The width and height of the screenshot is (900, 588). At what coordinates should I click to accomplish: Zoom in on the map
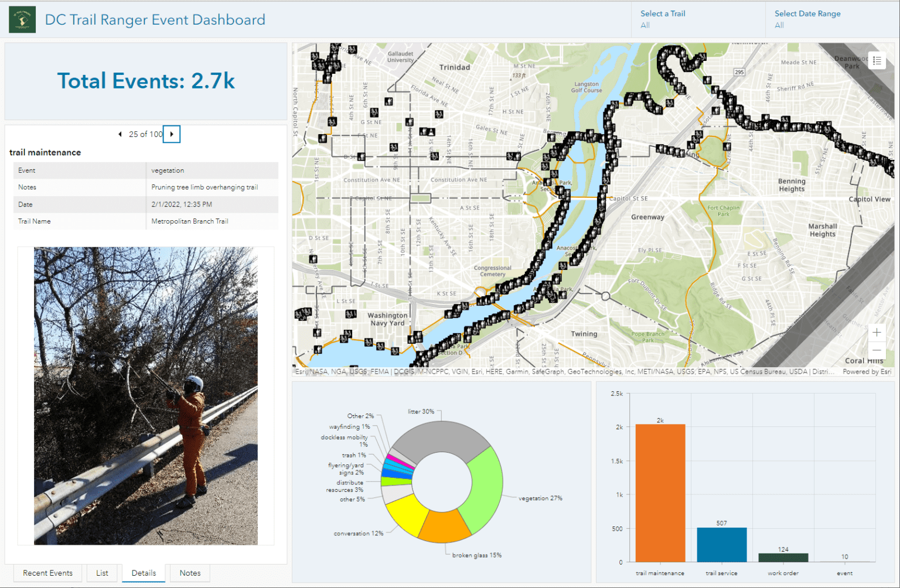[x=877, y=332]
